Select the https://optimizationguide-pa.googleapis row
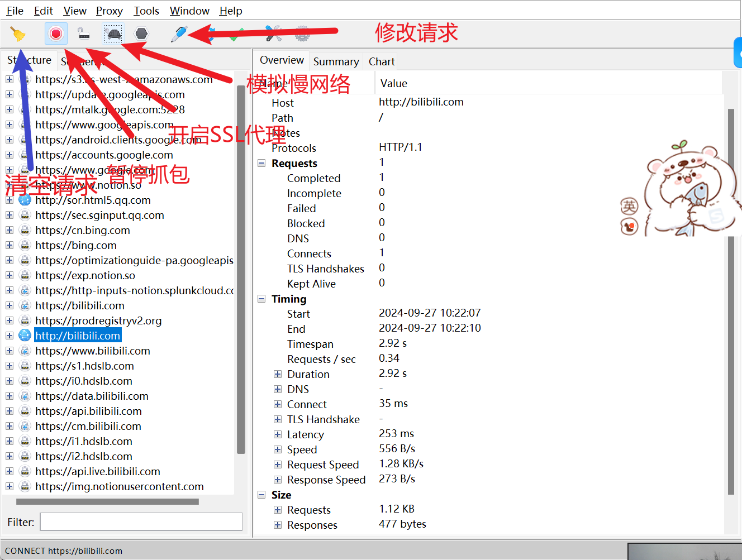742x560 pixels. pyautogui.click(x=134, y=260)
